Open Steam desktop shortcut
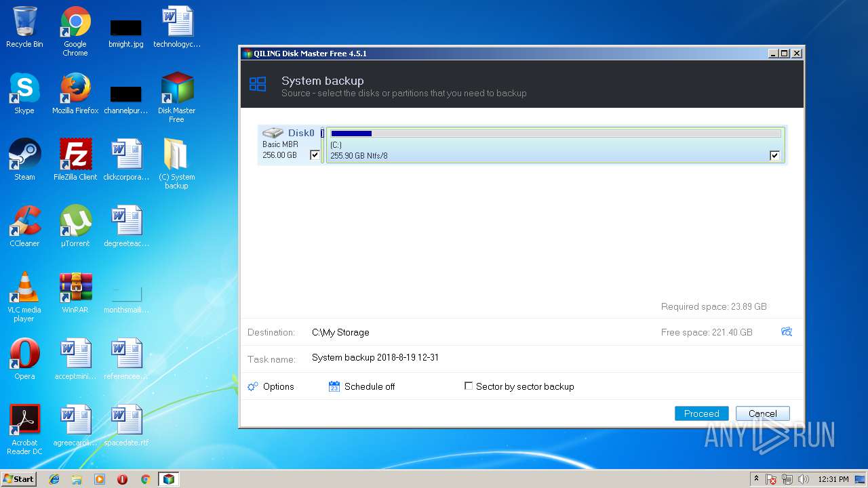Screen dimensions: 868x488 [24, 160]
